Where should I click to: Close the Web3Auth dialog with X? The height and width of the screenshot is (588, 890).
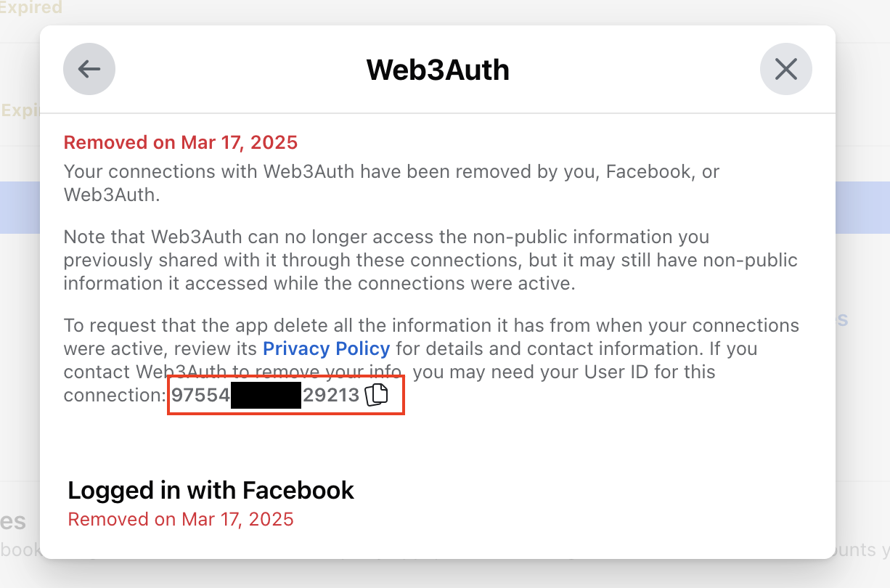tap(786, 69)
